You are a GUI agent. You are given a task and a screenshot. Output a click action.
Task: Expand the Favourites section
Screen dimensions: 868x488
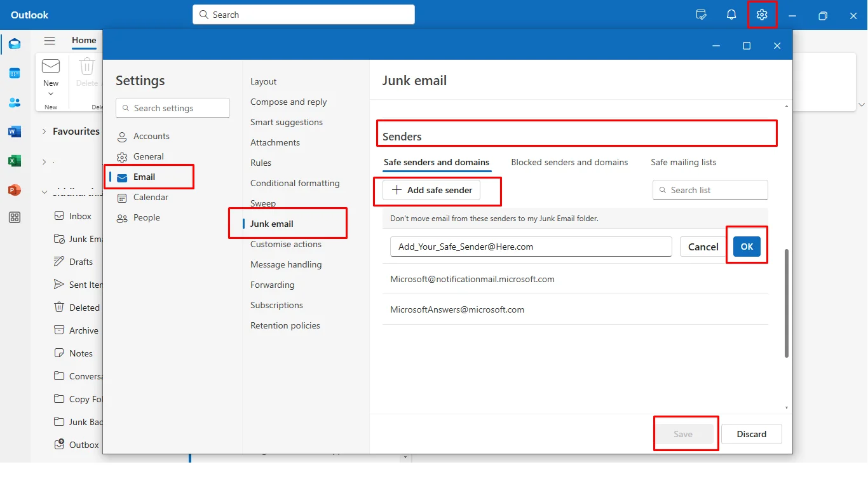(x=44, y=132)
